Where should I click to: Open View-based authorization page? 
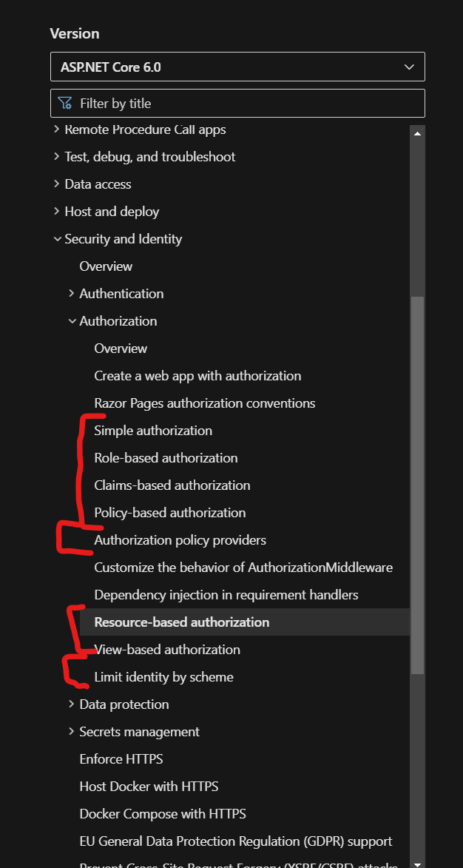167,650
